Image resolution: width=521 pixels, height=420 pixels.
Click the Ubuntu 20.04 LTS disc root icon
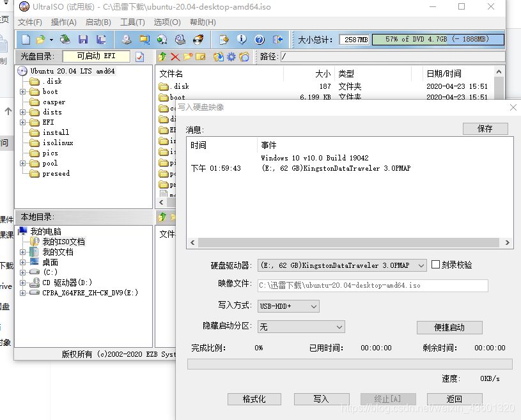22,71
